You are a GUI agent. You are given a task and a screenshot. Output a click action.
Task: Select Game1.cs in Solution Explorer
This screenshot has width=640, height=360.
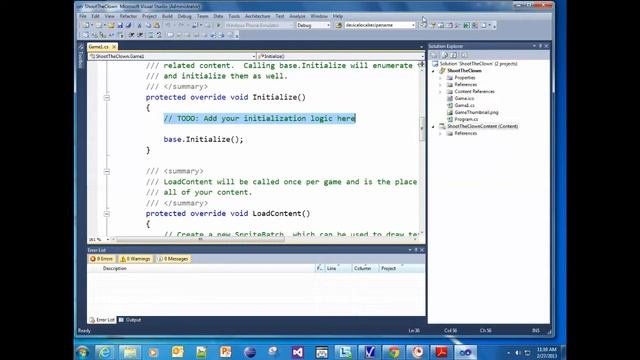pyautogui.click(x=464, y=105)
